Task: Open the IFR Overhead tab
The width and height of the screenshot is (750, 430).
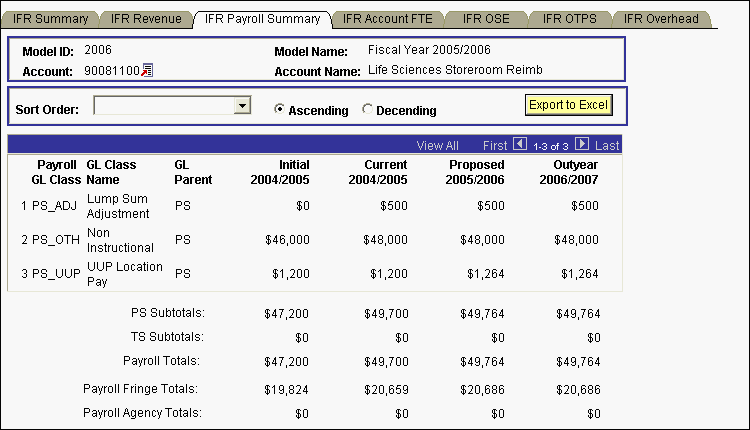Action: pyautogui.click(x=660, y=19)
